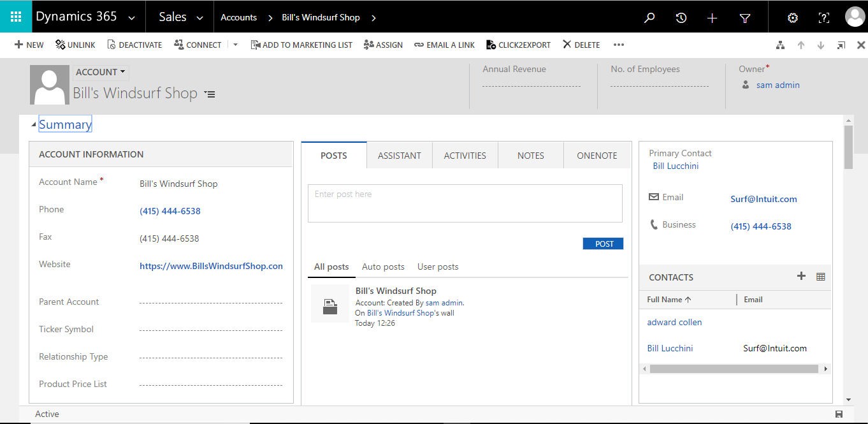Open contacts associated grid view icon
Screen dimensions: 868x424
coord(821,277)
